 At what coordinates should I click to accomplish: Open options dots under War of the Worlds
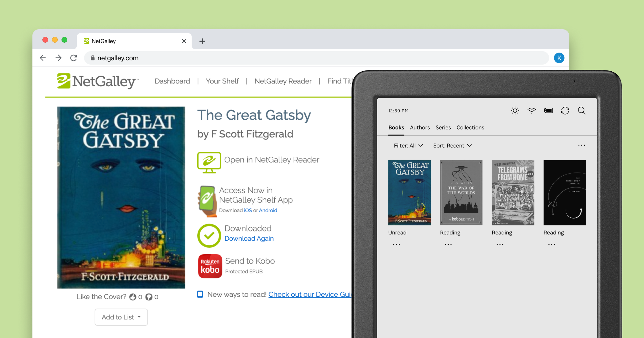pos(448,244)
